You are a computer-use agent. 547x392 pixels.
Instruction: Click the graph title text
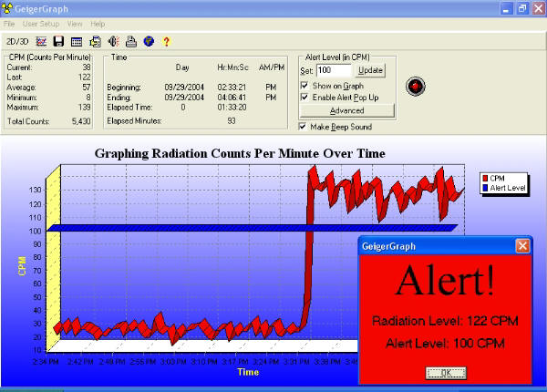[x=240, y=153]
